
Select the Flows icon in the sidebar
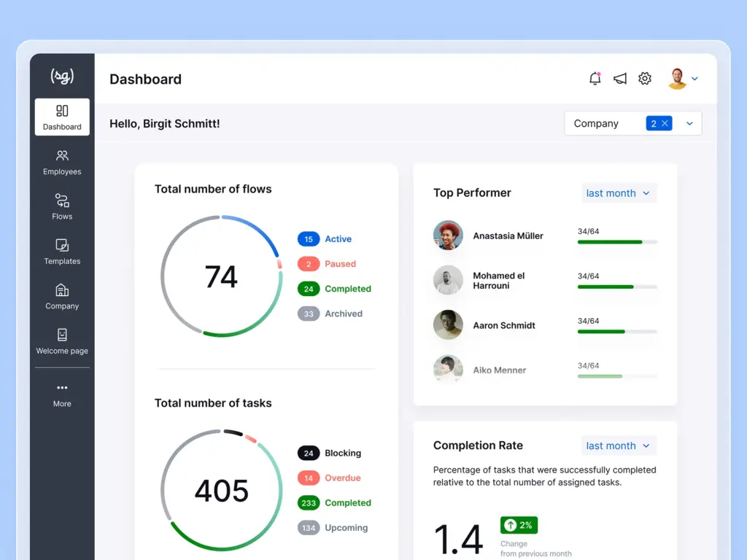(61, 206)
